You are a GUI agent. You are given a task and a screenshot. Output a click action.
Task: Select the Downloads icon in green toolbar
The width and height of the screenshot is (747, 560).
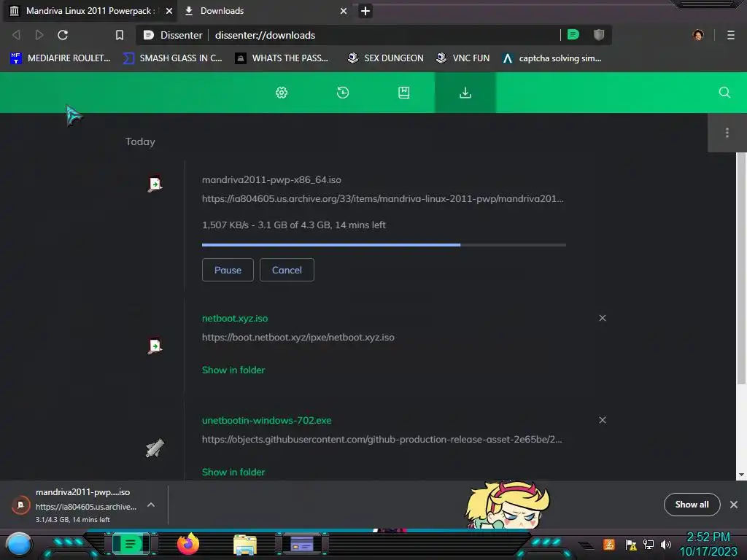pos(465,93)
